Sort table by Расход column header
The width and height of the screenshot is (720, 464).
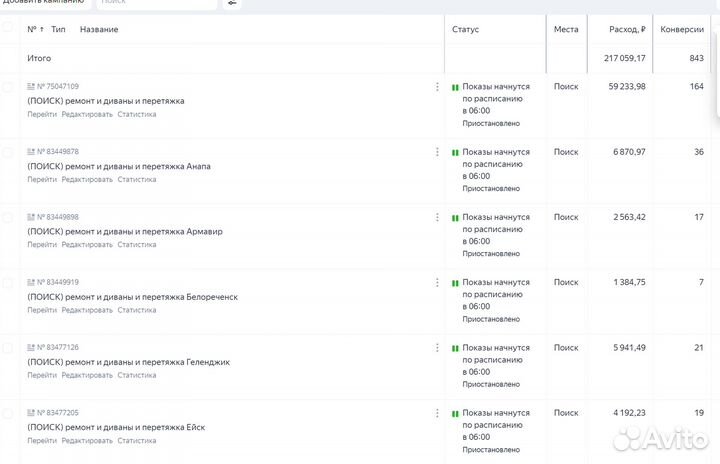(x=627, y=29)
